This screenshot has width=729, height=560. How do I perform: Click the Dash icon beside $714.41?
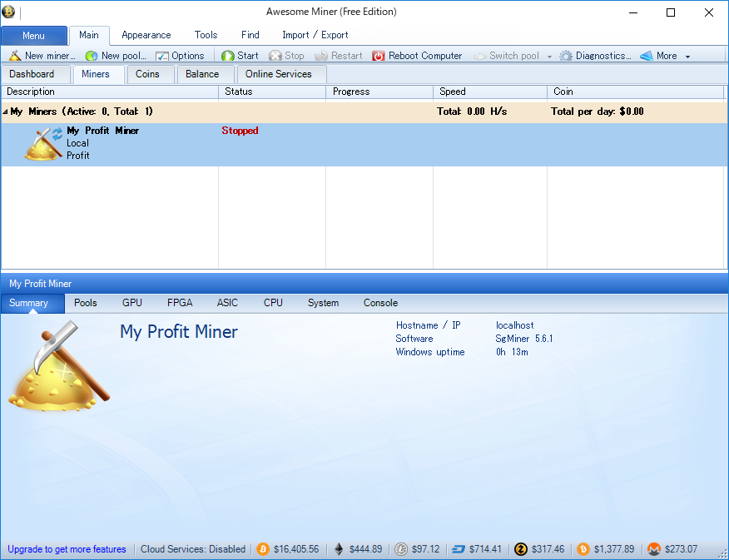pos(459,549)
